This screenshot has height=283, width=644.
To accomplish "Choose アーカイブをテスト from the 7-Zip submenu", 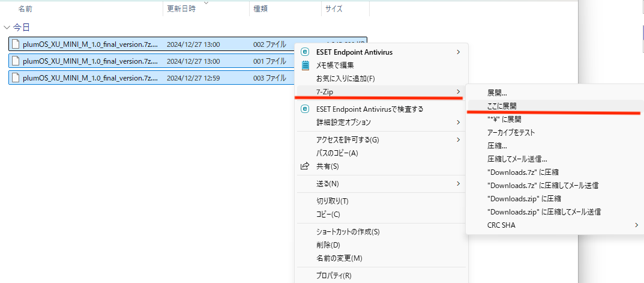I will (x=511, y=132).
